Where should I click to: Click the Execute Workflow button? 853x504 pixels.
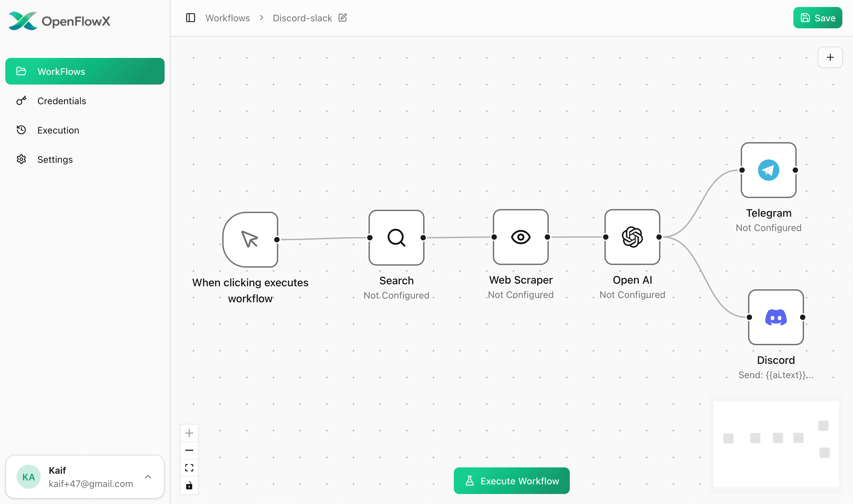click(511, 481)
